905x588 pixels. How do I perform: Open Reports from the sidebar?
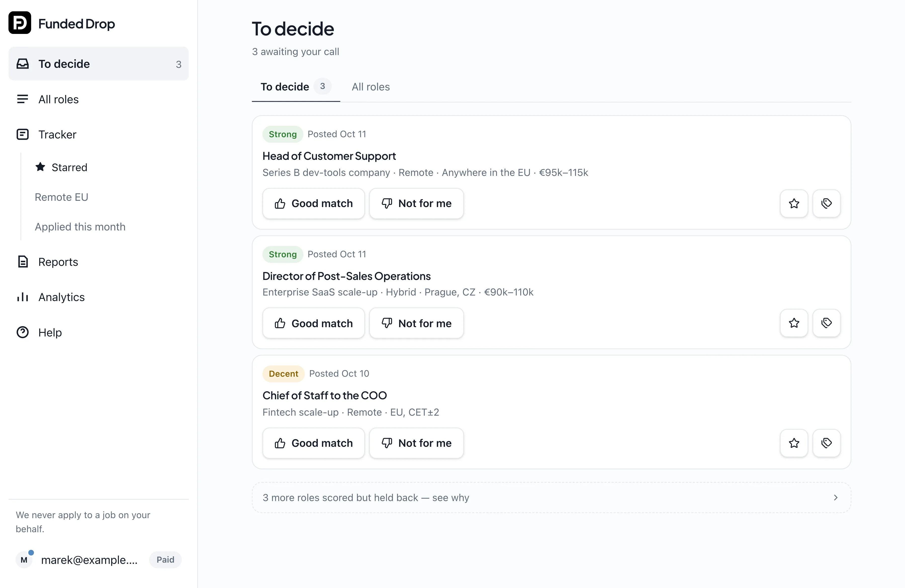click(99, 262)
